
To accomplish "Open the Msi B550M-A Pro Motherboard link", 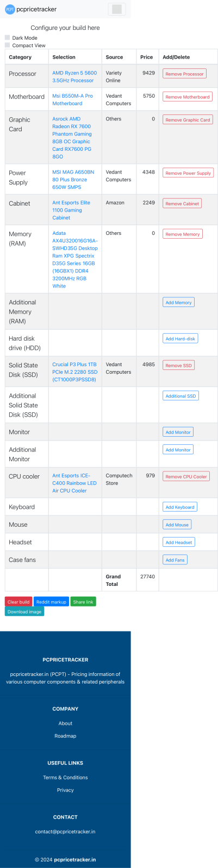I will pos(72,99).
